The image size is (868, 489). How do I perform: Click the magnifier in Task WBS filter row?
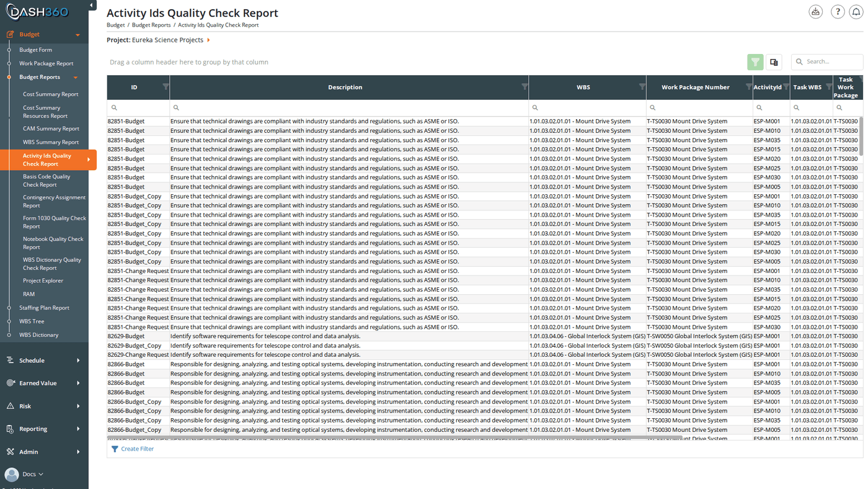coord(796,108)
